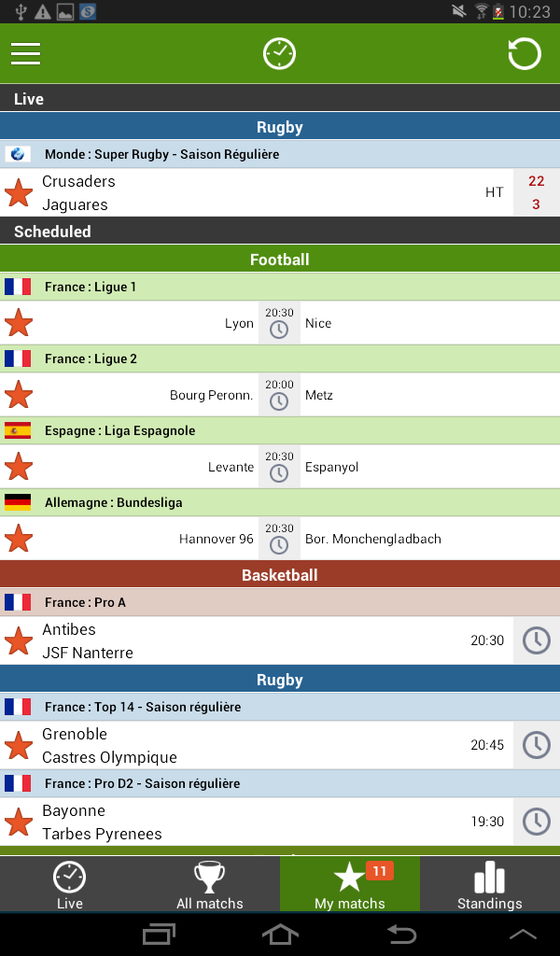The height and width of the screenshot is (956, 560).
Task: Remove star from Bourg Peronn. vs Metz
Action: tap(19, 395)
